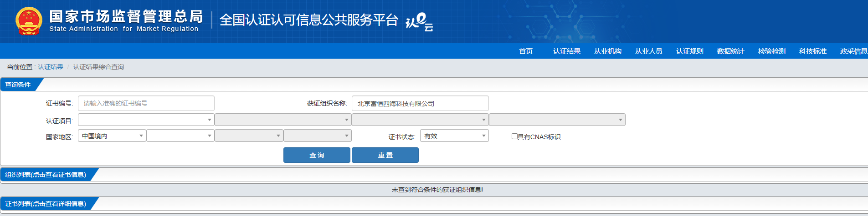Open the 数据统计 menu

pyautogui.click(x=731, y=51)
